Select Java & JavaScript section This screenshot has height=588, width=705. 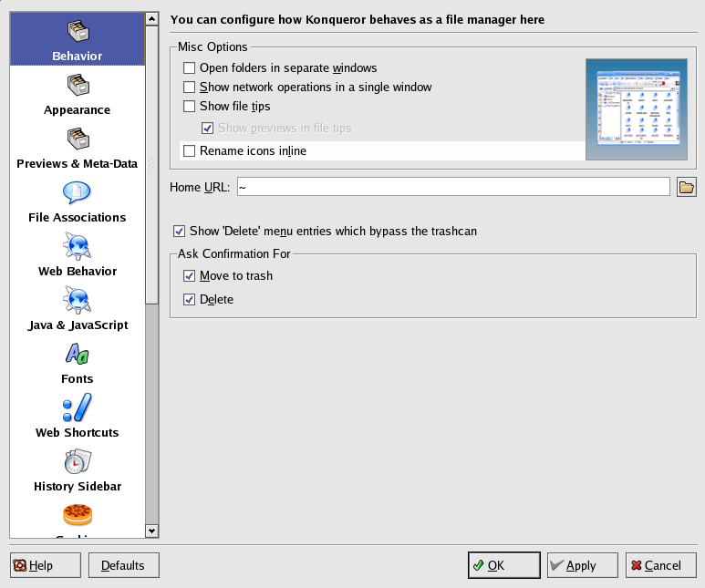[77, 309]
